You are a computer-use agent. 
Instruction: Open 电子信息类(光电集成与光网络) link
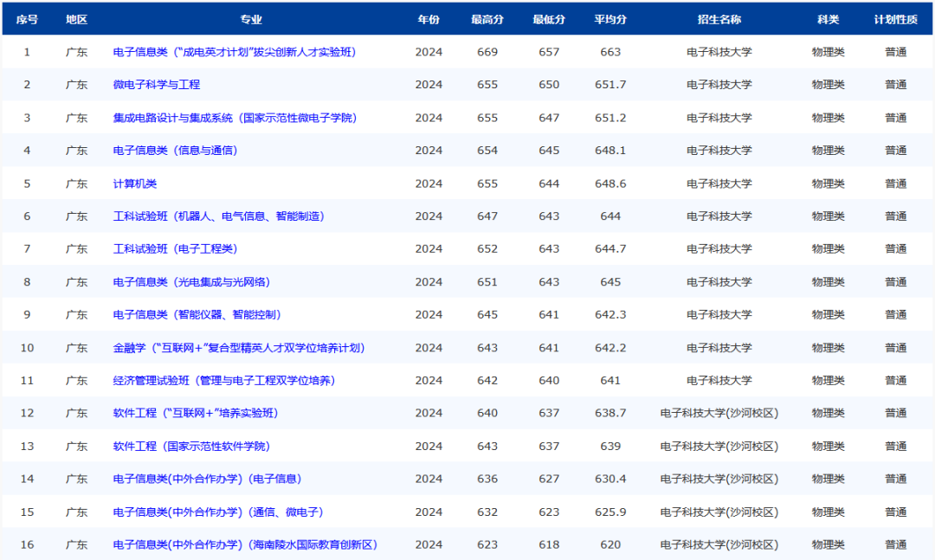click(x=191, y=282)
